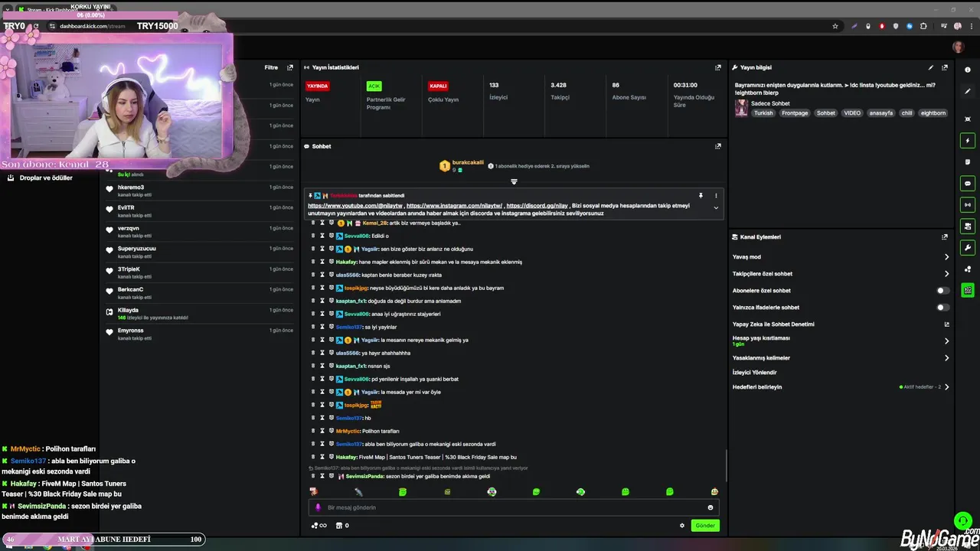This screenshot has width=980, height=551.
Task: Click the pencil edit icon in right sidebar
Action: click(x=968, y=91)
